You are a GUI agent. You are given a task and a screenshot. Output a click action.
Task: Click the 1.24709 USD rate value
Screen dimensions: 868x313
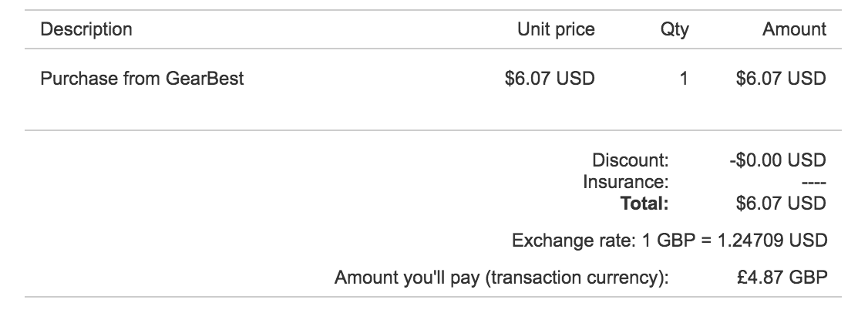coord(772,241)
